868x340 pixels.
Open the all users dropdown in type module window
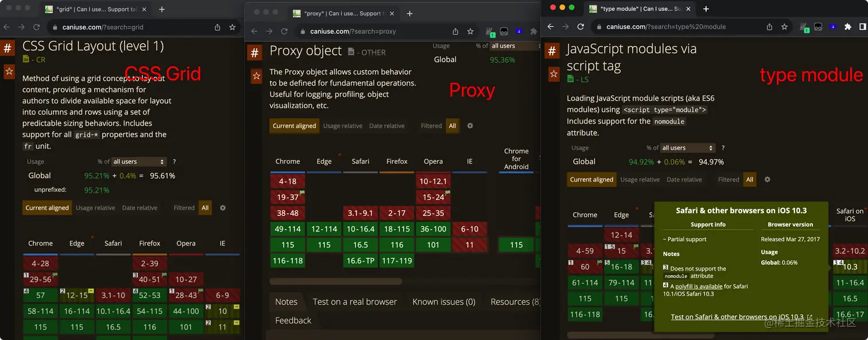[688, 148]
